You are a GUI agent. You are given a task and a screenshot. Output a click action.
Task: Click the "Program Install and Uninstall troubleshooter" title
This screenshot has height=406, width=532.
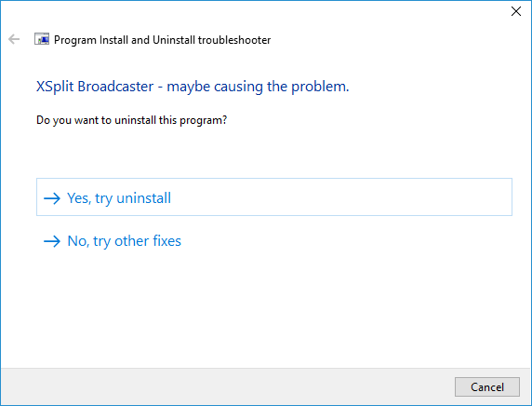162,40
